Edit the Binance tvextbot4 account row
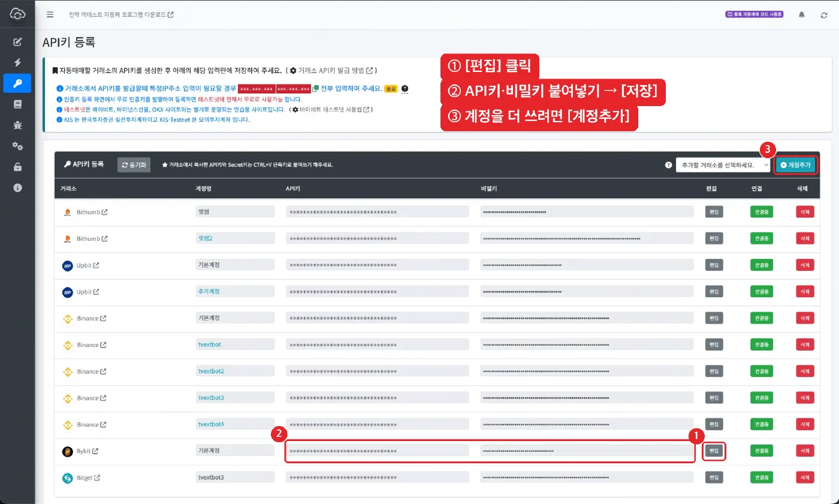Image resolution: width=839 pixels, height=504 pixels. tap(713, 424)
